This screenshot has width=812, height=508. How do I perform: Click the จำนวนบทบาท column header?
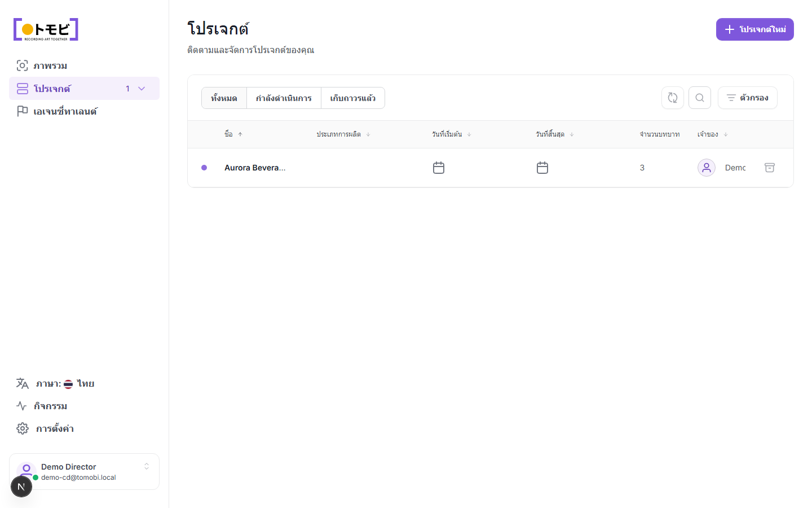[659, 134]
